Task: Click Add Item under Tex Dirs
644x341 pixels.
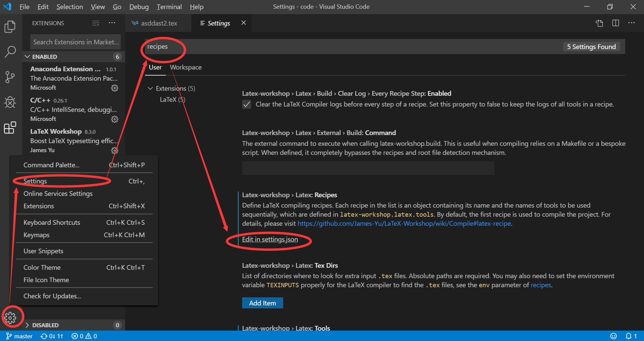Action: point(262,303)
